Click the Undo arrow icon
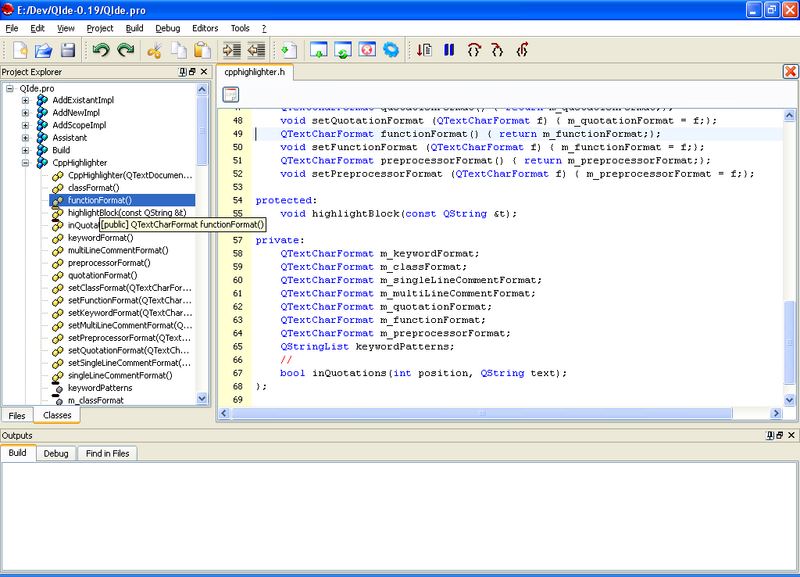 coord(101,50)
